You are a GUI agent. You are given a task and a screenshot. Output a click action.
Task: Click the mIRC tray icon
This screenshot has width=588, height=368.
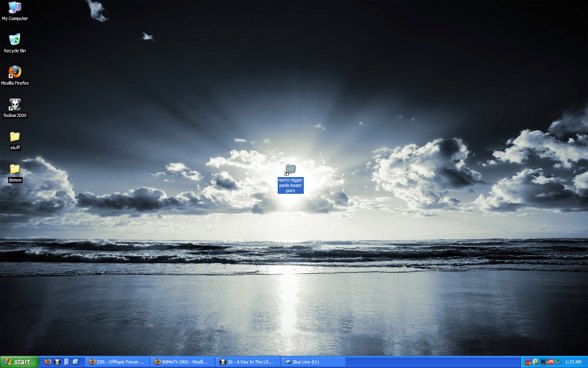pyautogui.click(x=528, y=362)
